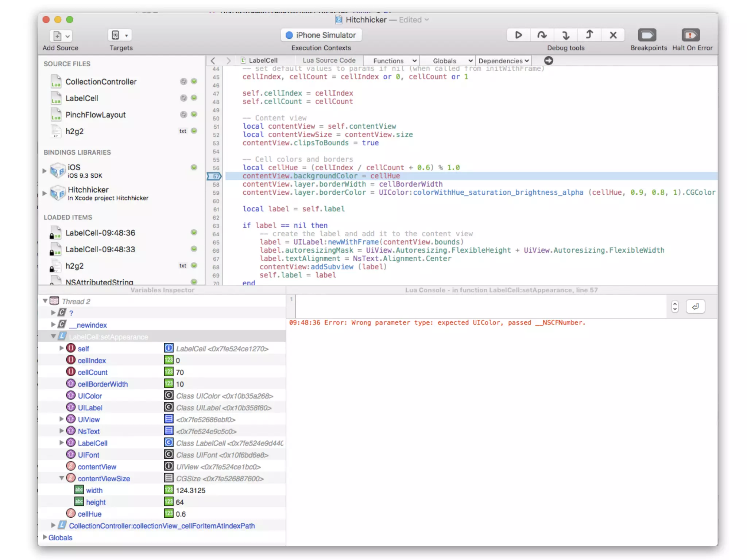Go forward with the editor right chevron

coord(229,61)
